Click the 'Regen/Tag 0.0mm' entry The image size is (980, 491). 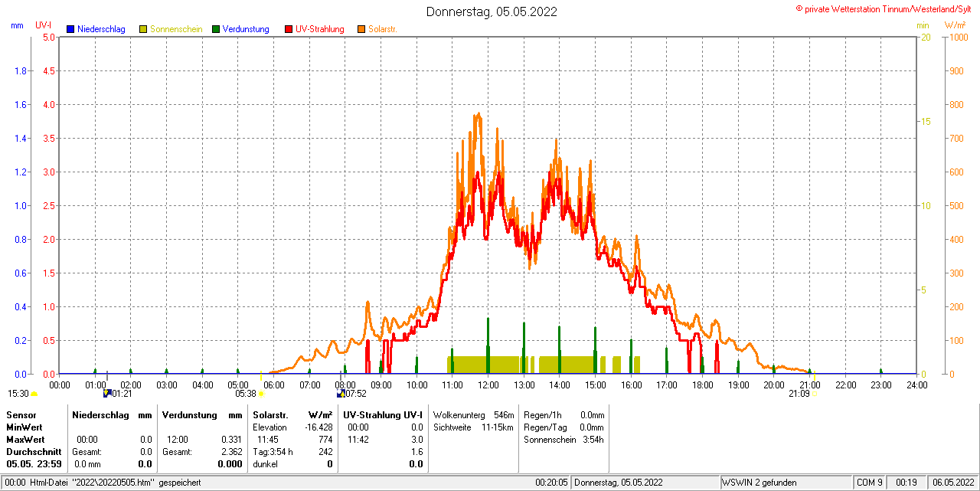[x=564, y=427]
